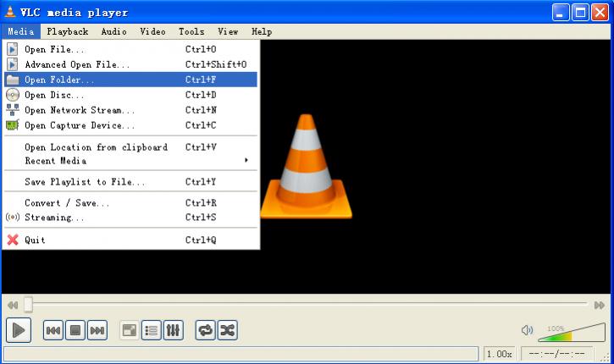Click VLC cone icon in title bar
Viewport: 614px width, 364px height.
tap(10, 12)
